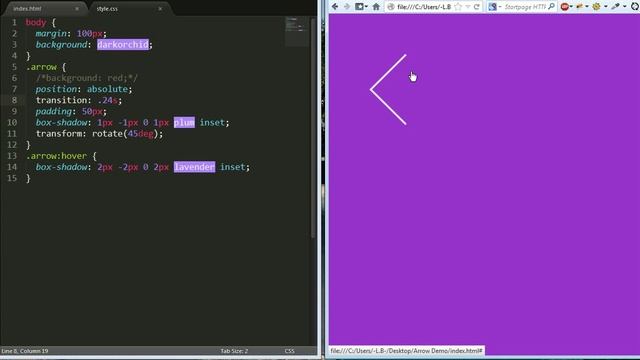Image resolution: width=640 pixels, height=360 pixels.
Task: Click the red Adblock icon
Action: 565,7
